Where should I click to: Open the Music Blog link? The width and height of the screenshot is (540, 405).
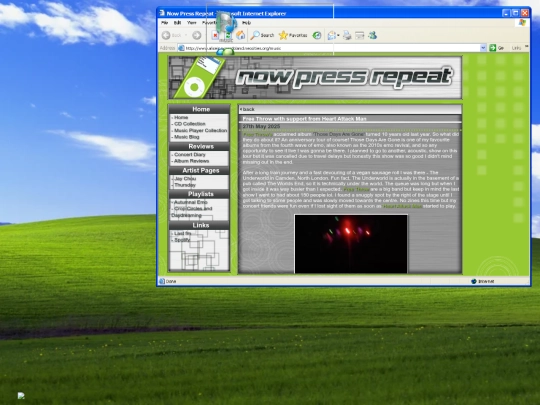187,137
